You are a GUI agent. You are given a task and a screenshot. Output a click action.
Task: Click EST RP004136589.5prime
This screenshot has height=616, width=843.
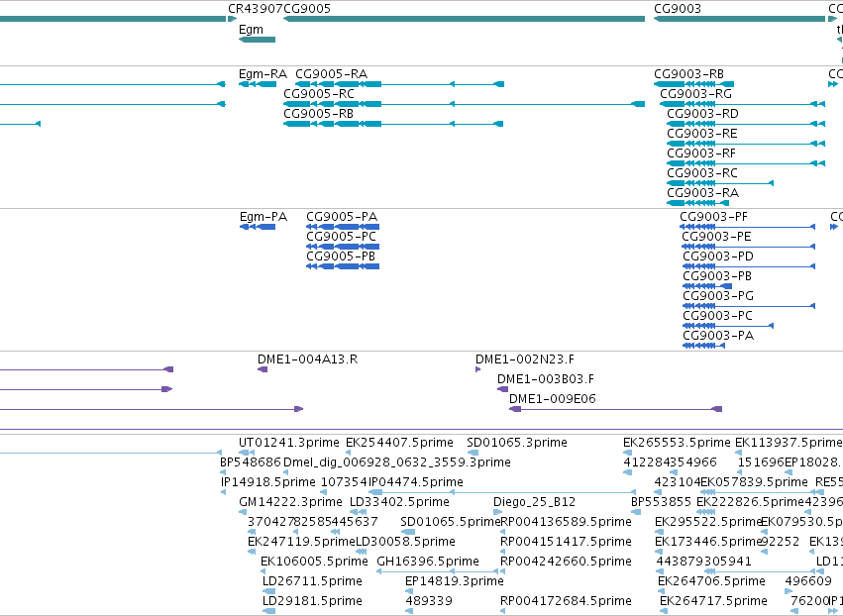click(566, 523)
